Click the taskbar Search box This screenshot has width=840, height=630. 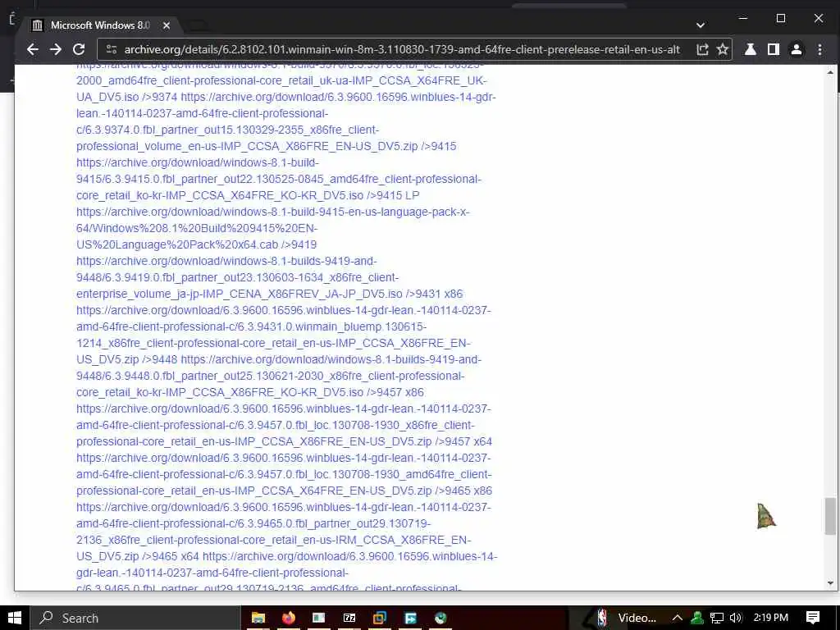pos(135,618)
